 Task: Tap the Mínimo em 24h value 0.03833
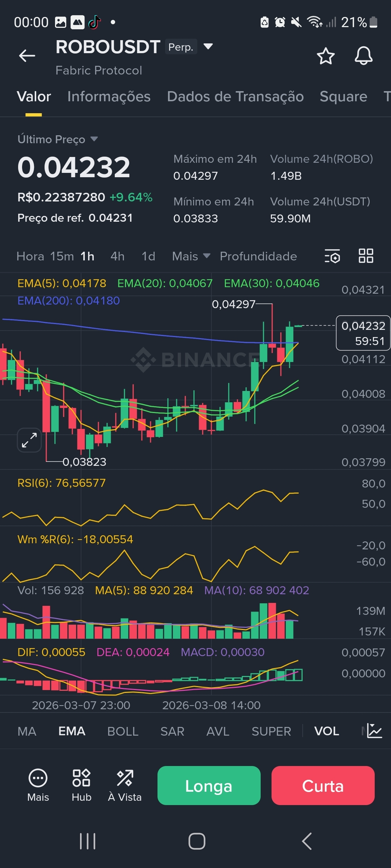point(195,218)
